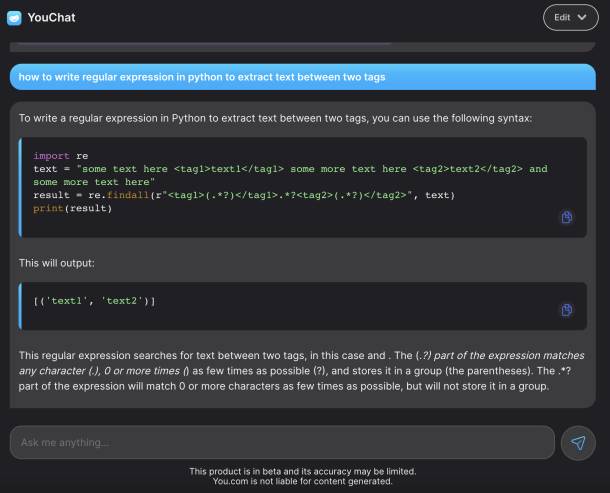
Task: Click the YouChat title text
Action: tap(51, 18)
